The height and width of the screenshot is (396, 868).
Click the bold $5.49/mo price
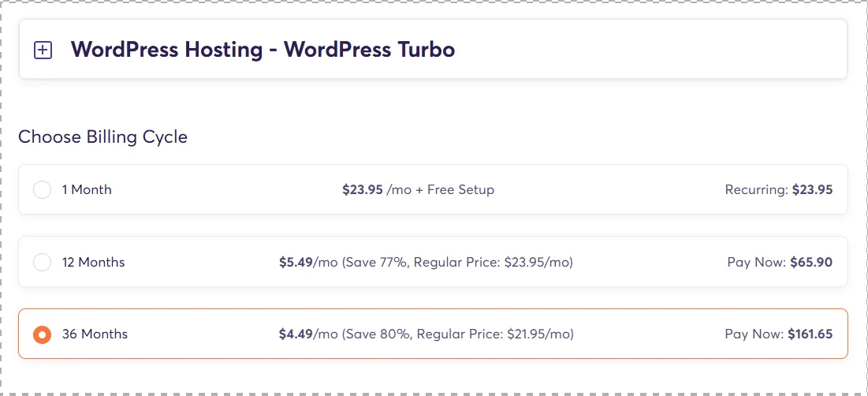296,262
